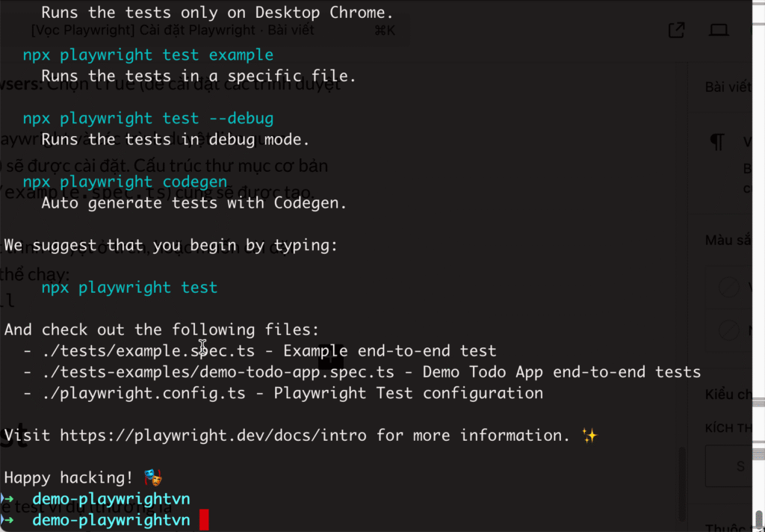Click the sparkles emoji after more information

point(589,435)
